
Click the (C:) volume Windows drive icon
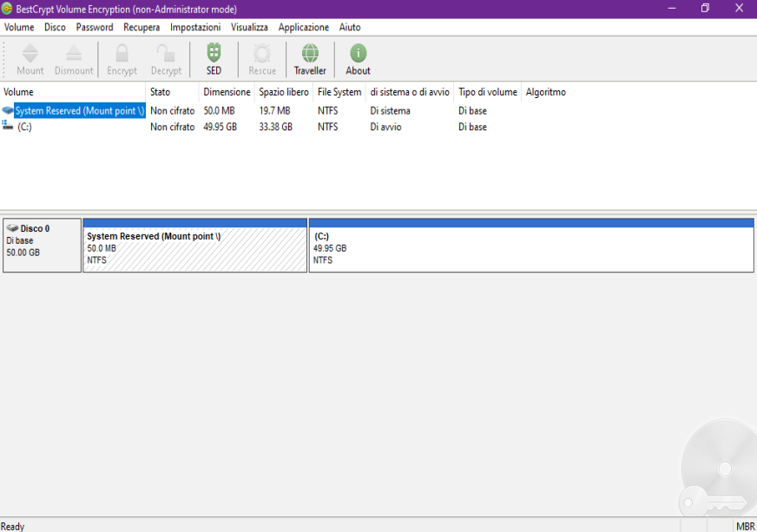click(8, 126)
